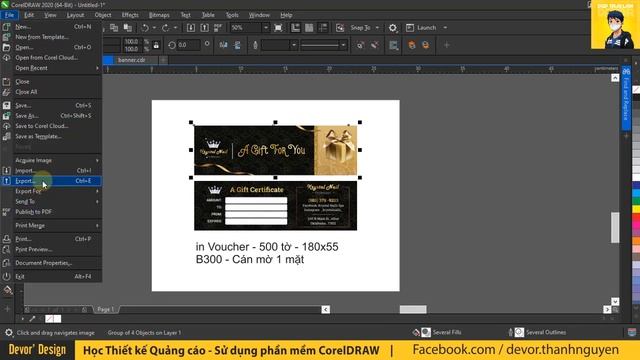
Task: Toggle the Show Guidelines icon
Action: coord(323,28)
